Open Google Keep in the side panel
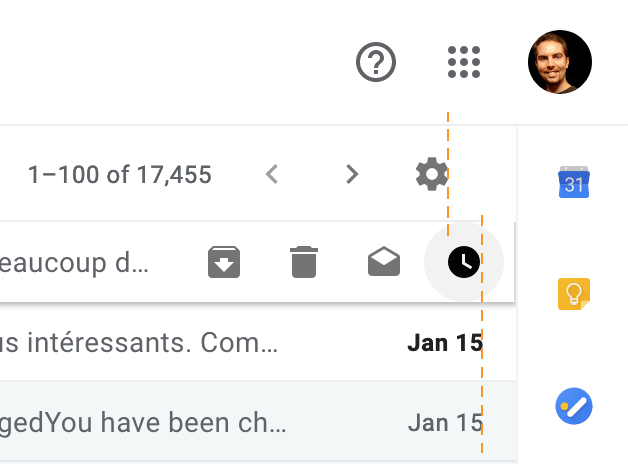 pos(573,294)
